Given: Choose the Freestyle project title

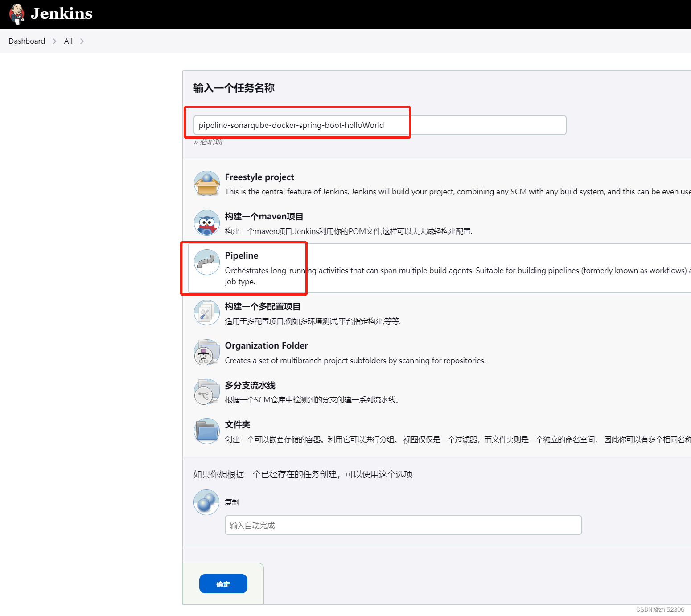Looking at the screenshot, I should click(x=259, y=177).
